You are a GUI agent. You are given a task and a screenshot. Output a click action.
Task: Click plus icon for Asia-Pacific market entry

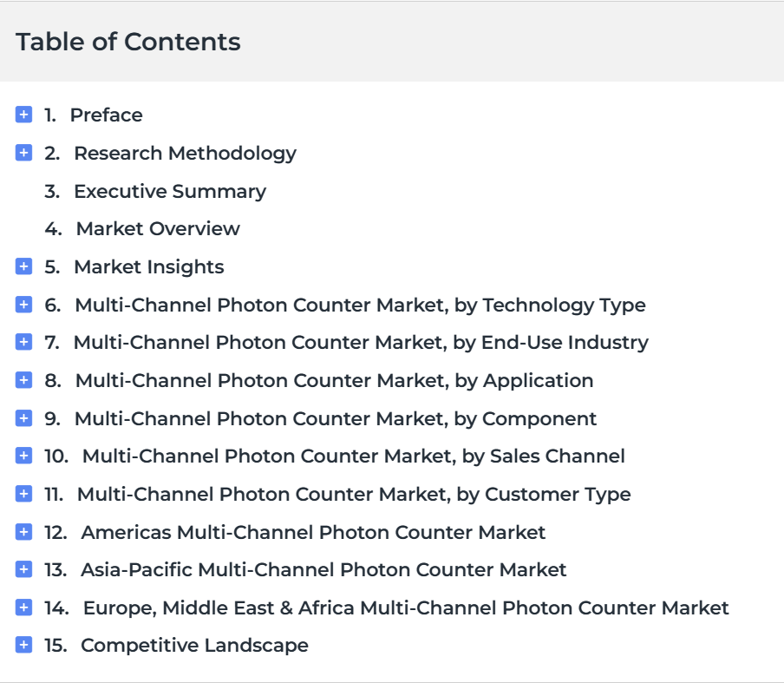coord(23,569)
